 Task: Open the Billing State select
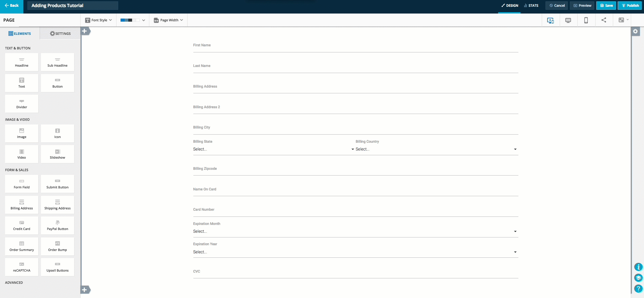[x=274, y=149]
